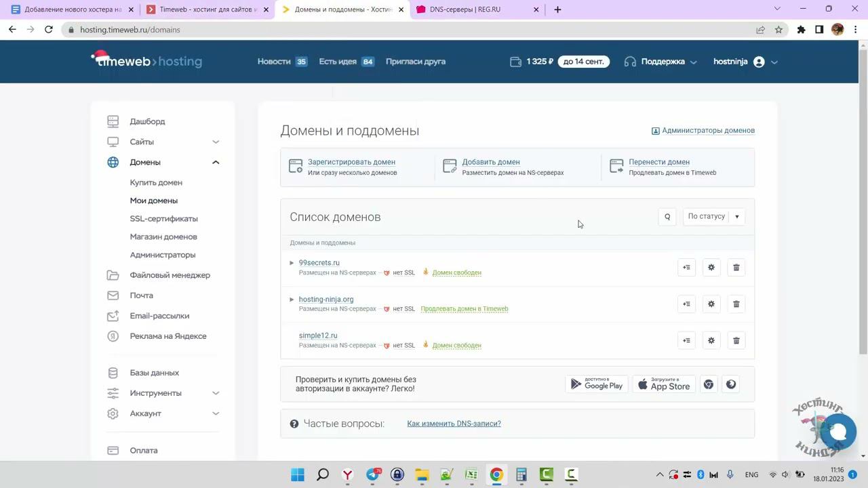The height and width of the screenshot is (488, 868).
Task: Click the до 14 сент. button
Action: tap(583, 62)
